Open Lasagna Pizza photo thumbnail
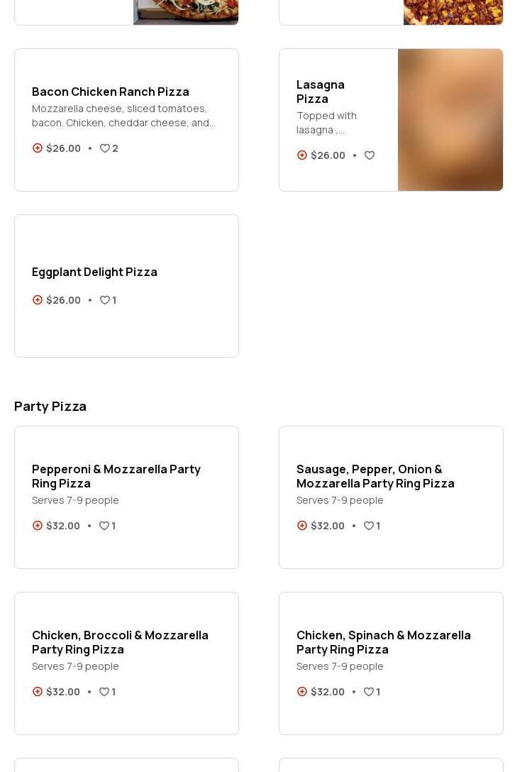 (450, 120)
